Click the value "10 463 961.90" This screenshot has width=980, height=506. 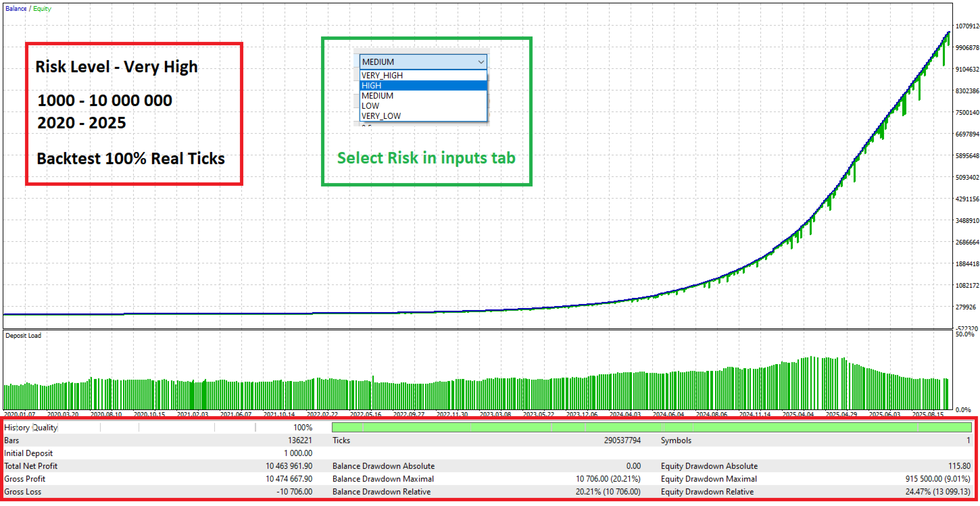click(x=289, y=466)
